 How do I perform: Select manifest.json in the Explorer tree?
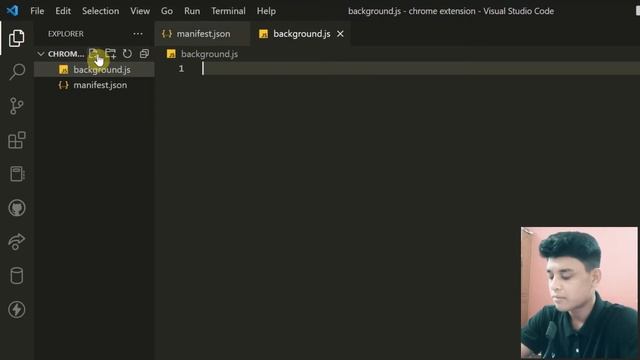click(94, 85)
